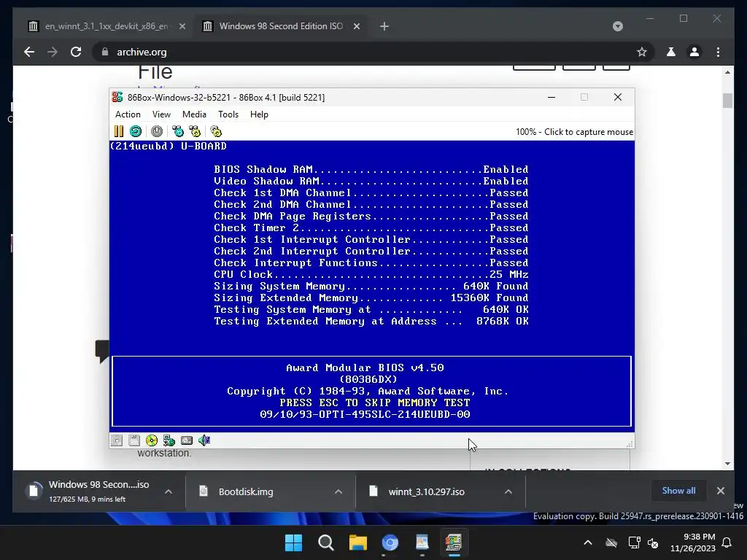Open 86Box settings gear icon

click(216, 131)
